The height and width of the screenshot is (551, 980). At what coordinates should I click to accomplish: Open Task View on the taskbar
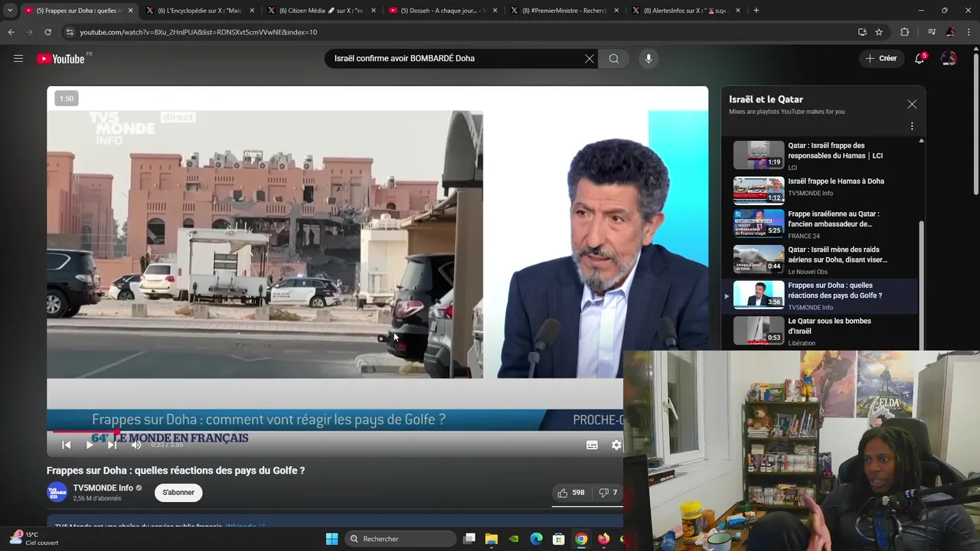coord(469,539)
